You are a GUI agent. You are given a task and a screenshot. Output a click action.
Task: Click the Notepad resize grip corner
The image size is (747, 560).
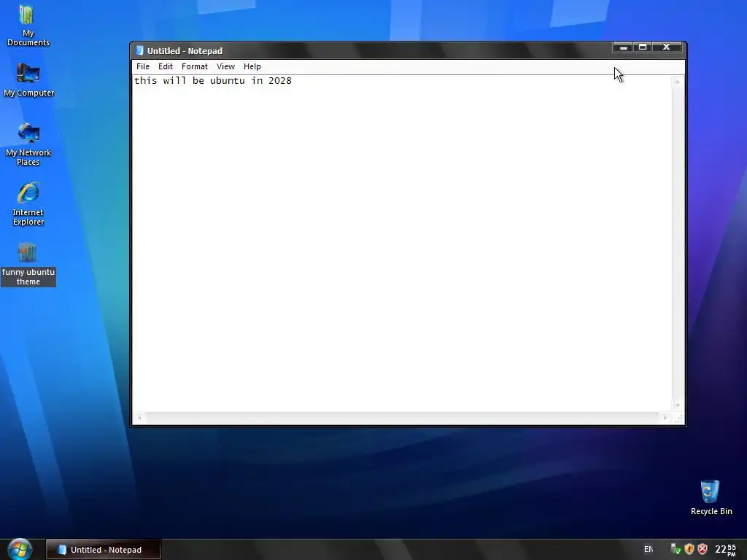click(678, 418)
